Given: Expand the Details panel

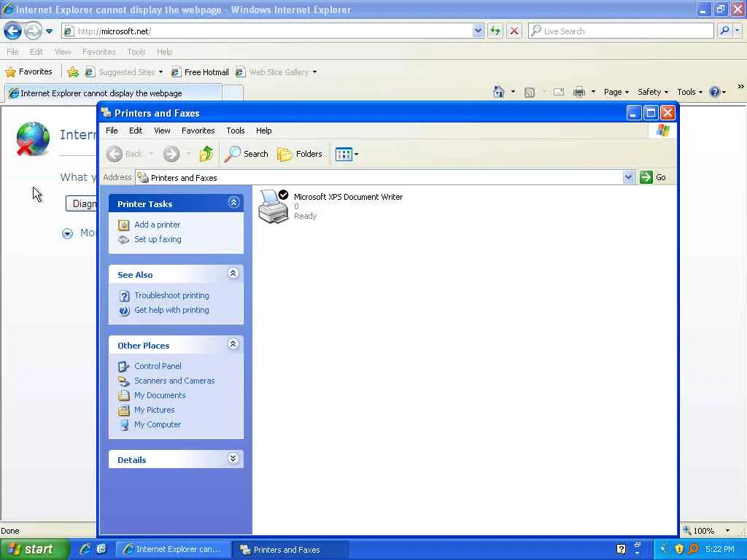Looking at the screenshot, I should pos(233,459).
